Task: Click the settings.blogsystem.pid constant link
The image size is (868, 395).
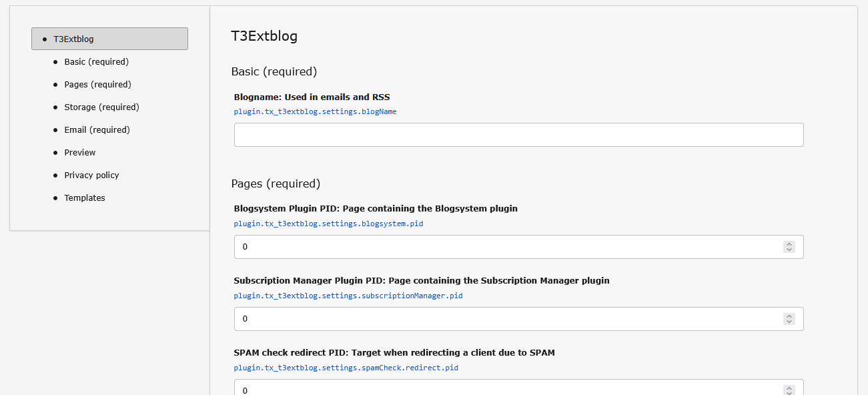Action: [328, 224]
